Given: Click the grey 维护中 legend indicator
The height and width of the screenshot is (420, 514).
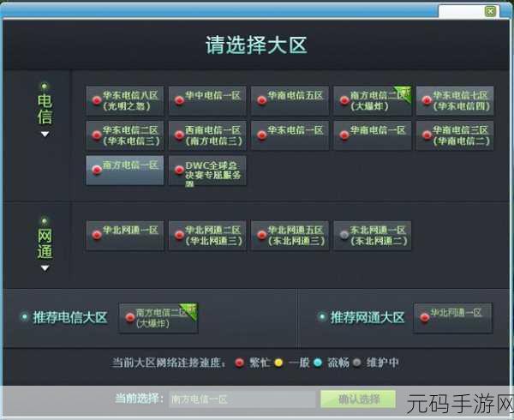Looking at the screenshot, I should pos(357,363).
